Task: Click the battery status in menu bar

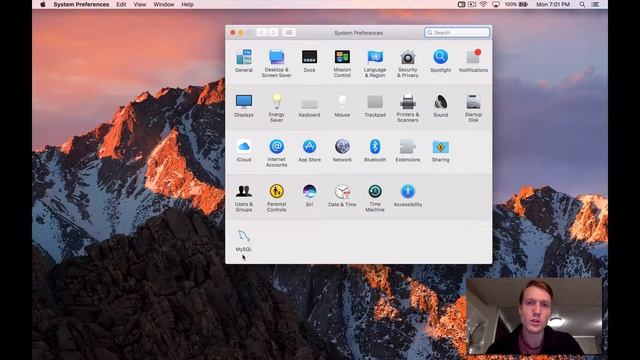Action: 516,4
